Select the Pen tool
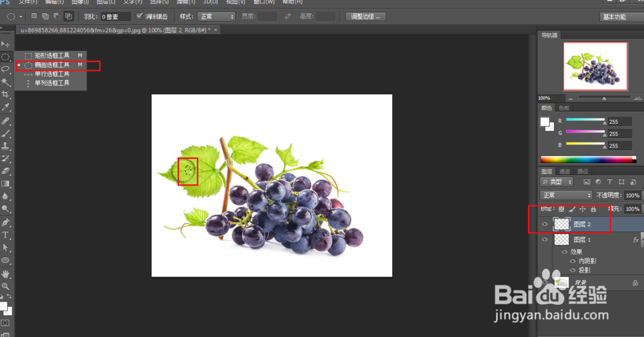The image size is (644, 337). pyautogui.click(x=5, y=222)
